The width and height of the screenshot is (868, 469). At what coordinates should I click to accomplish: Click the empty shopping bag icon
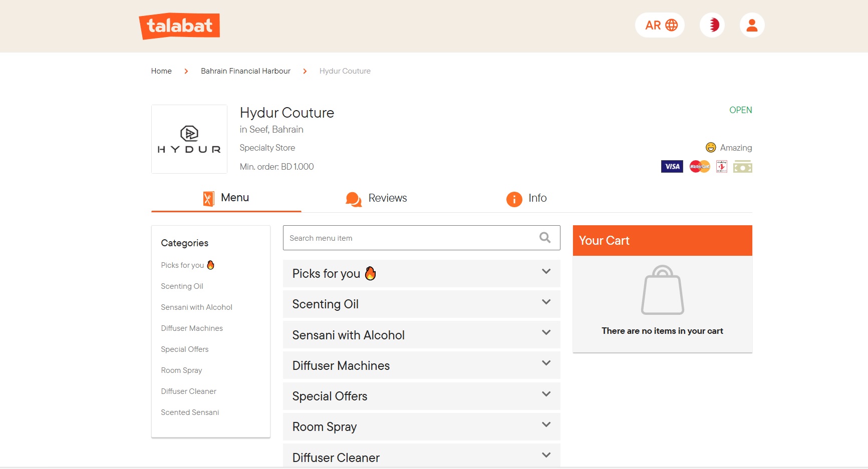point(663,290)
